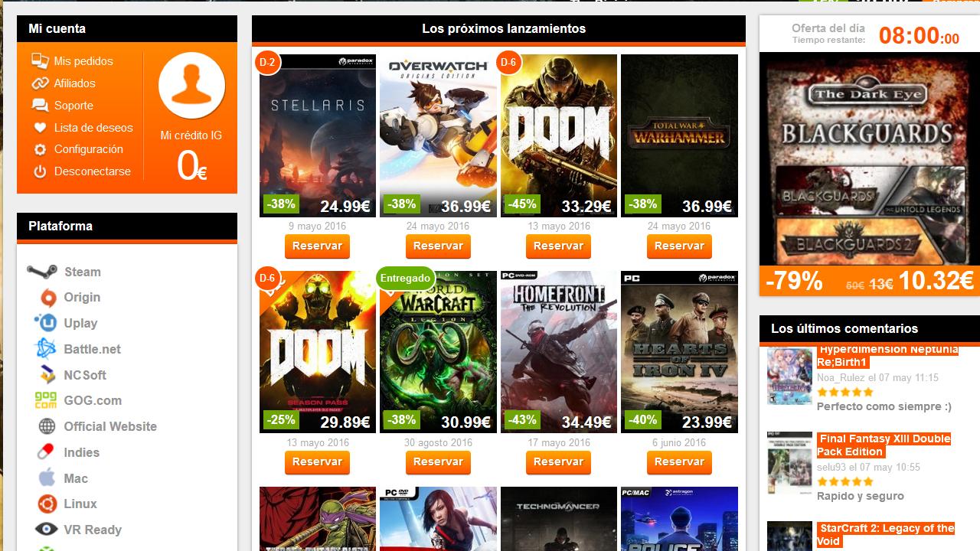The height and width of the screenshot is (551, 980).
Task: Click the Battle.net platform icon
Action: click(x=46, y=349)
